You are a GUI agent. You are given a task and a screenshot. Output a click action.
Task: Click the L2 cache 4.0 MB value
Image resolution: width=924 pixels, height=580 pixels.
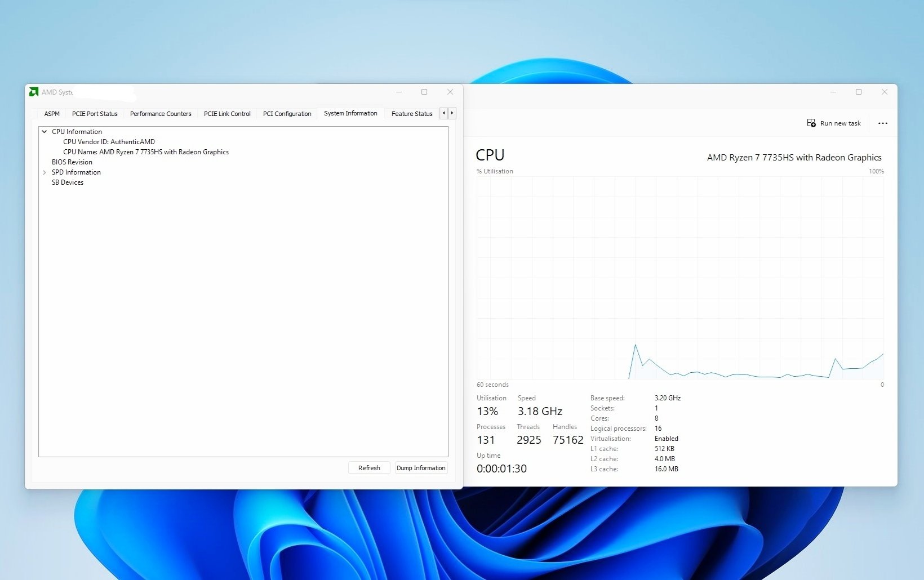coord(665,459)
